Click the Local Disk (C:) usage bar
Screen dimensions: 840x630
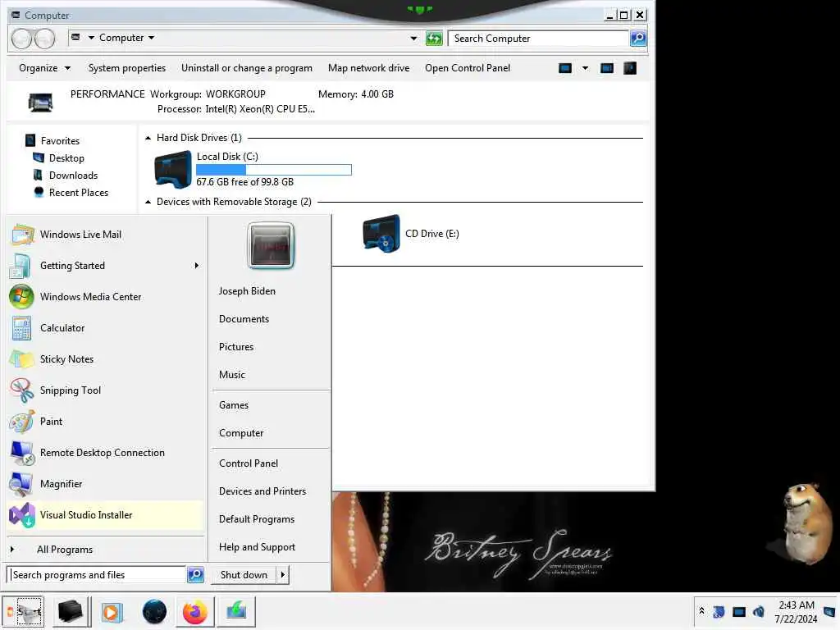coord(274,170)
